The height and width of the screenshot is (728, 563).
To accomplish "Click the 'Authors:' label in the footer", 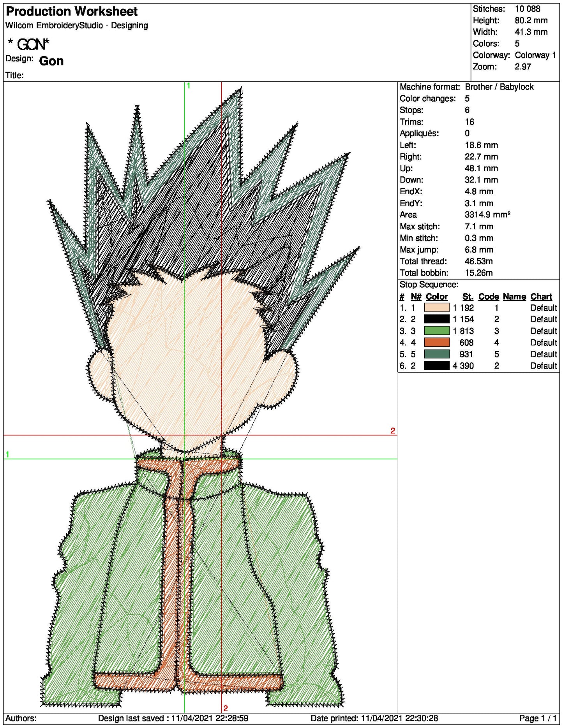I will point(21,718).
